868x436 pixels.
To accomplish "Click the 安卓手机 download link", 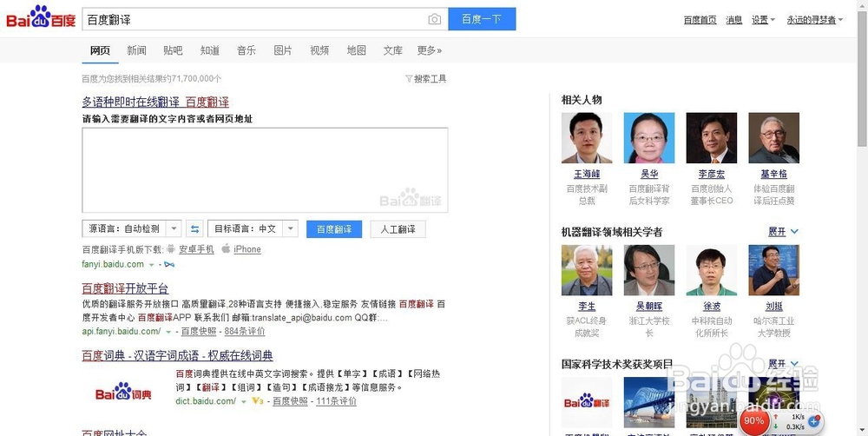I will pyautogui.click(x=196, y=249).
